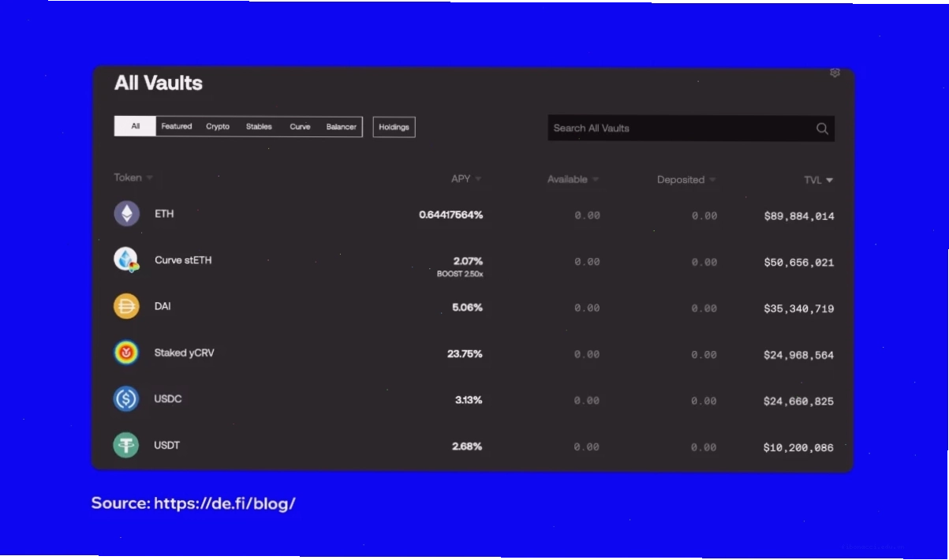Select the USDT token icon

126,445
